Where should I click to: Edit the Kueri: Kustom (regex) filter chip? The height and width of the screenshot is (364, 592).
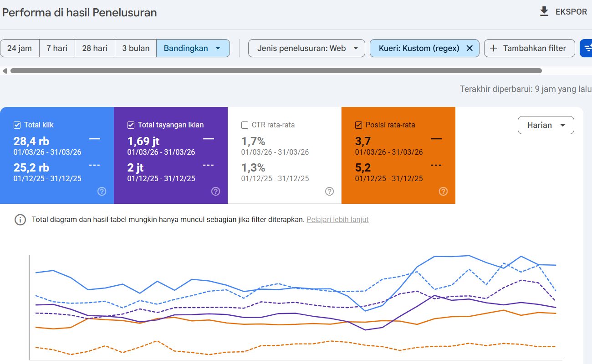[x=419, y=48]
